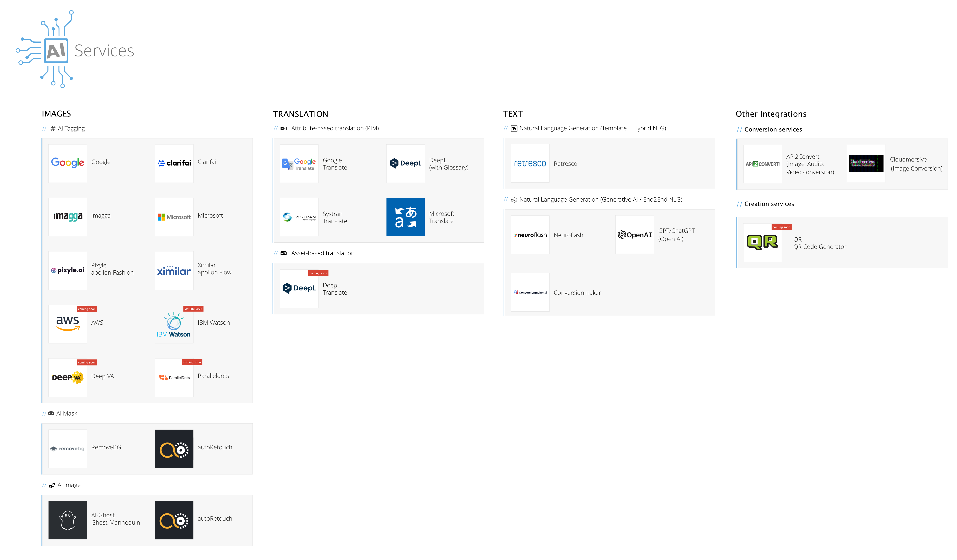Click the Asset-based translation label
This screenshot has width=957, height=560.
pyautogui.click(x=322, y=253)
